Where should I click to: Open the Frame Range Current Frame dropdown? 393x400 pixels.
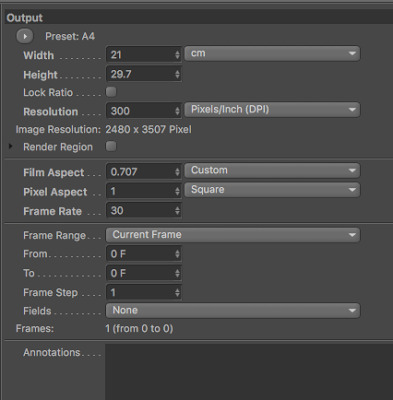tap(233, 235)
